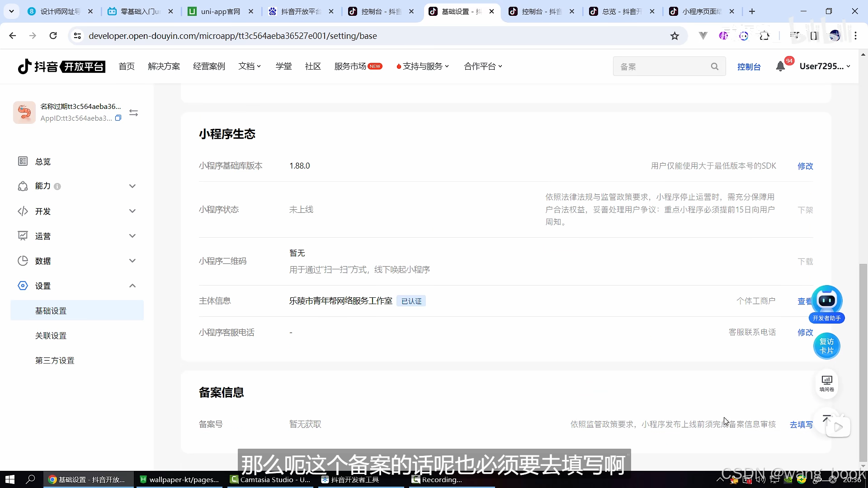Click the 已认证 badge
Screen dimensions: 868x488
pos(411,301)
